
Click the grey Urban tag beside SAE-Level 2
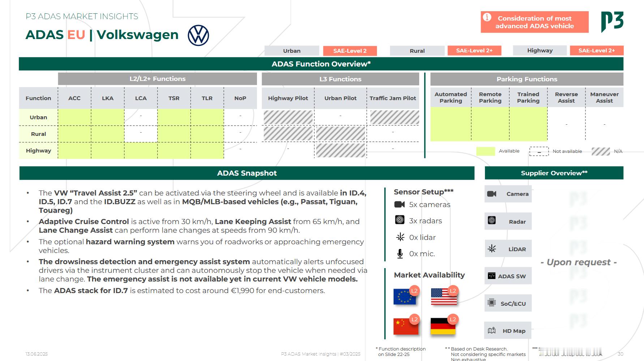292,51
